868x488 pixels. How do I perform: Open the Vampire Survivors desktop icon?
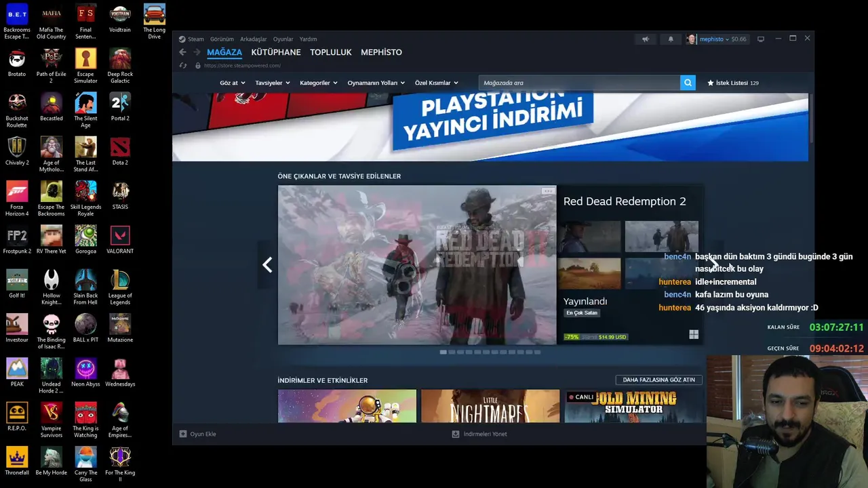pos(51,420)
